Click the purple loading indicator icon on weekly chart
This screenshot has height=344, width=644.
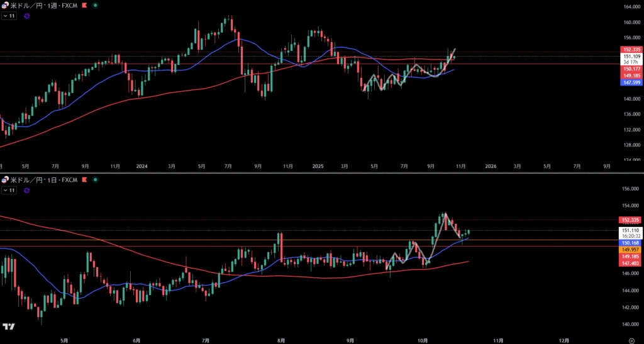[26, 16]
